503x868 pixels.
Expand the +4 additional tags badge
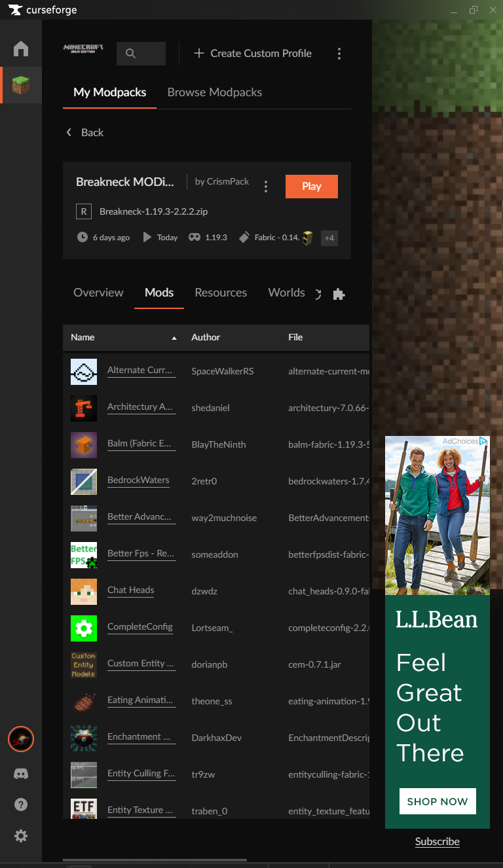[329, 238]
